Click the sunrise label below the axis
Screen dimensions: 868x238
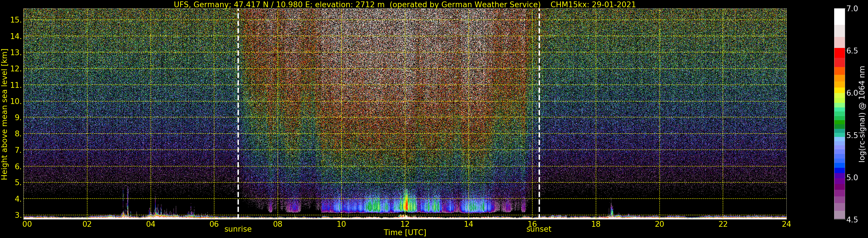click(x=238, y=229)
